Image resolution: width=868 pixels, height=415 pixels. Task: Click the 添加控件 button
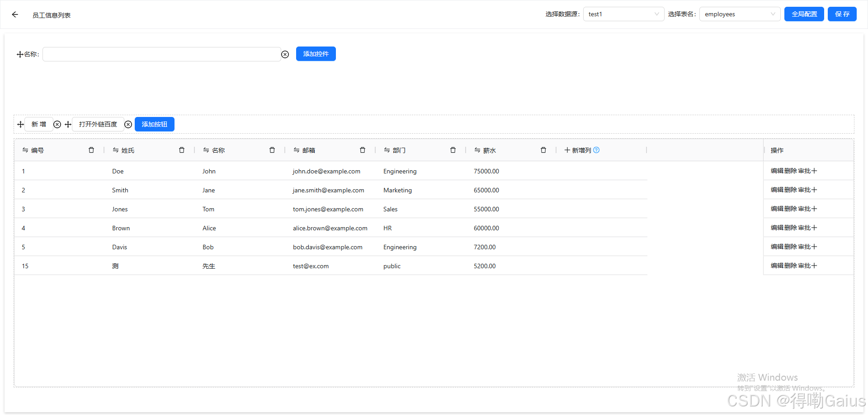point(316,54)
